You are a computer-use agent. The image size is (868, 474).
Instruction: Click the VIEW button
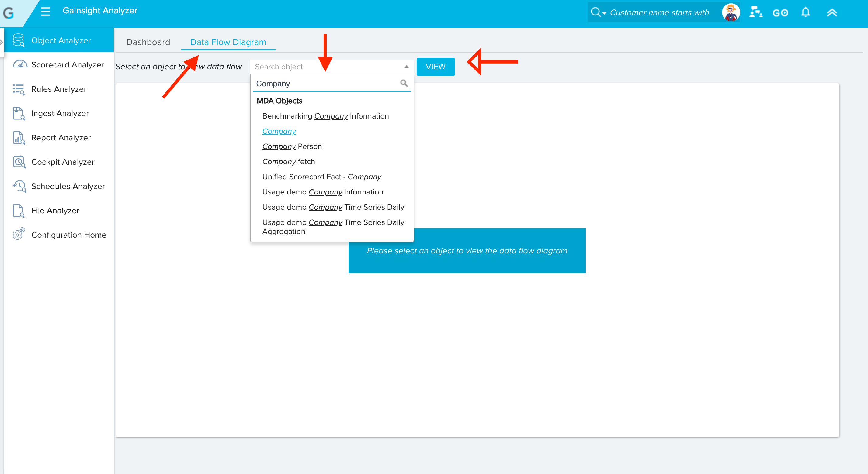point(435,67)
